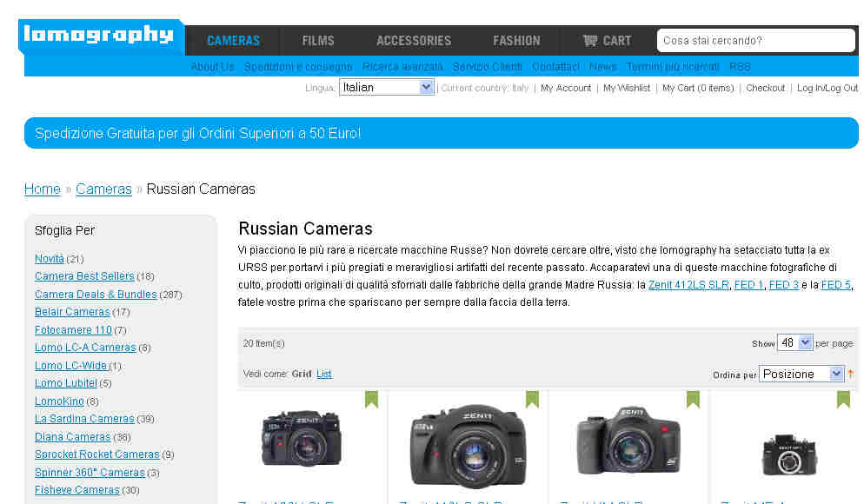This screenshot has width=864, height=504.
Task: Click first Zenit camera thumbnail
Action: (x=302, y=439)
